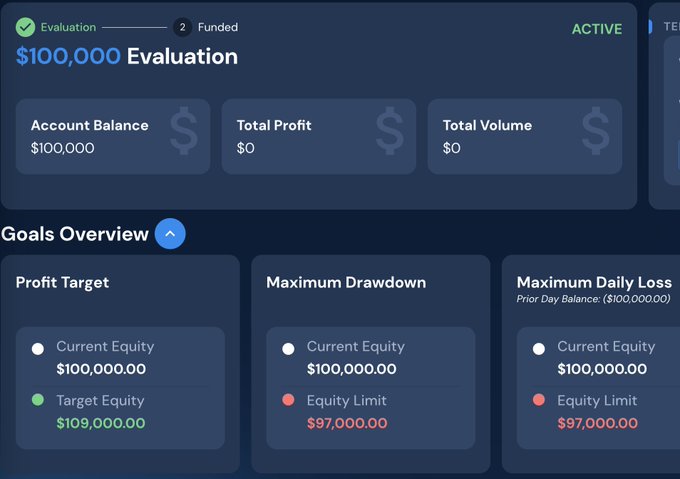680x479 pixels.
Task: Click dollar icon in Total Profit card
Action: [390, 131]
